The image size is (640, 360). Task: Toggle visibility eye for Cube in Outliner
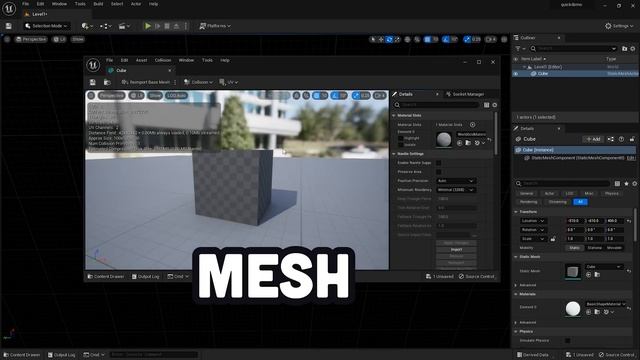516,74
